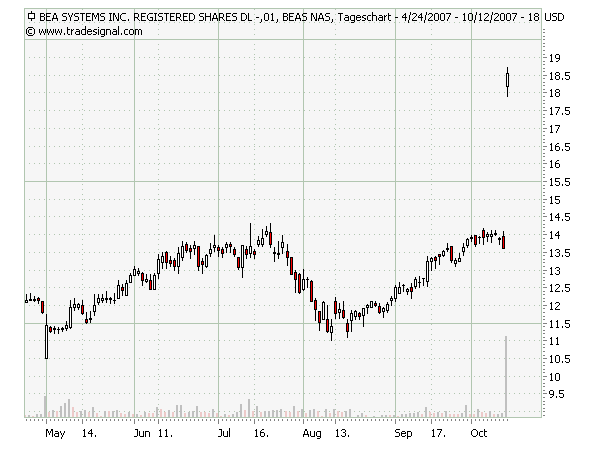
Task: Click the 16.5 price axis label
Action: [559, 147]
